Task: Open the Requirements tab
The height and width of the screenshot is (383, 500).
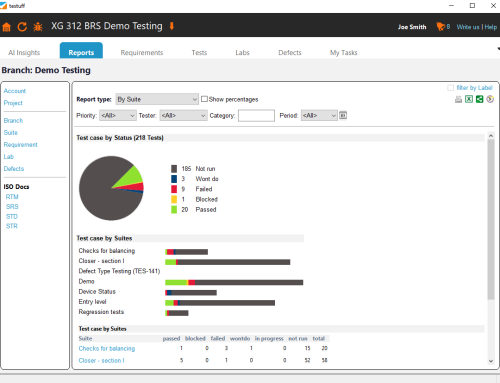Action: [x=142, y=53]
